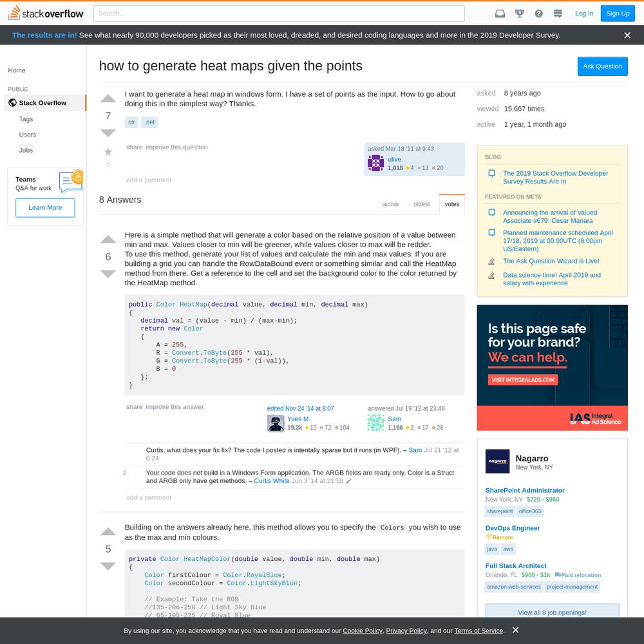Select the .net tag
This screenshot has height=644, width=644.
(x=149, y=122)
